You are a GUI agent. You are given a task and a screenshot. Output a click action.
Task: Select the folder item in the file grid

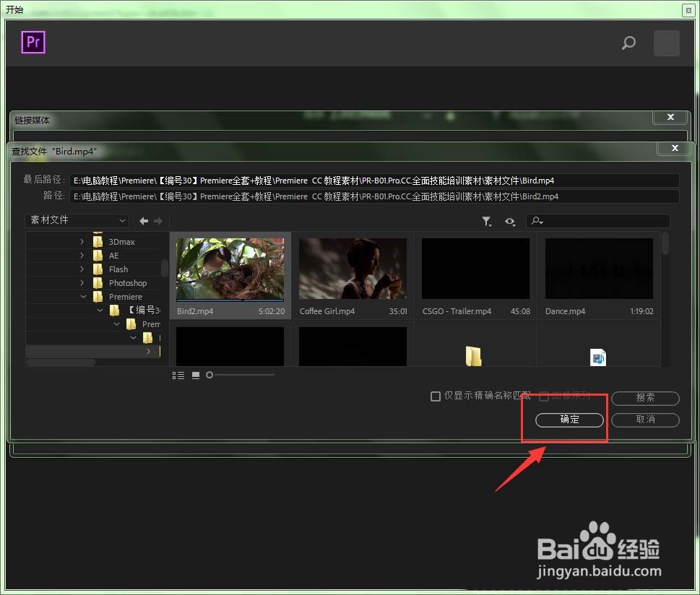474,356
